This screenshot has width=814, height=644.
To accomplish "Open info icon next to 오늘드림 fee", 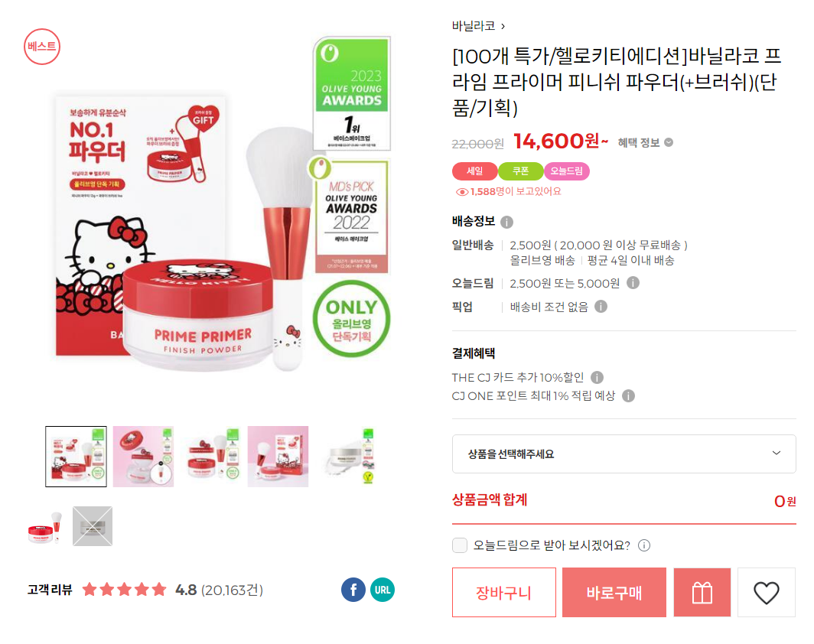I will (633, 283).
